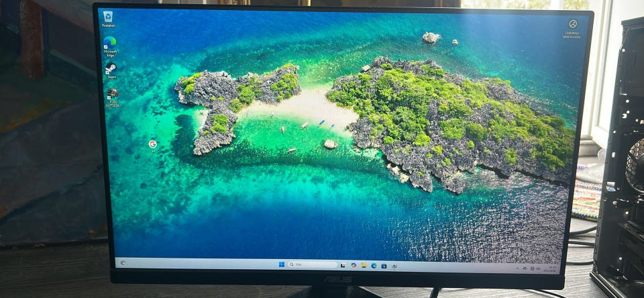Open File Explorer from the taskbar
This screenshot has width=644, height=298.
(364, 266)
